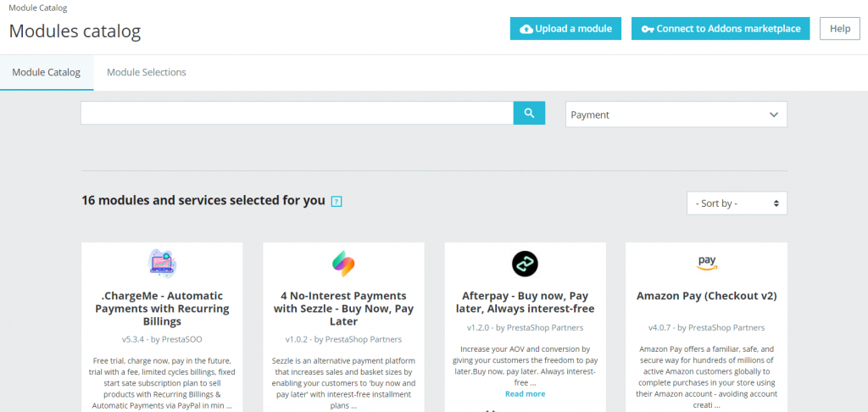Expand the Sort by dropdown

737,203
